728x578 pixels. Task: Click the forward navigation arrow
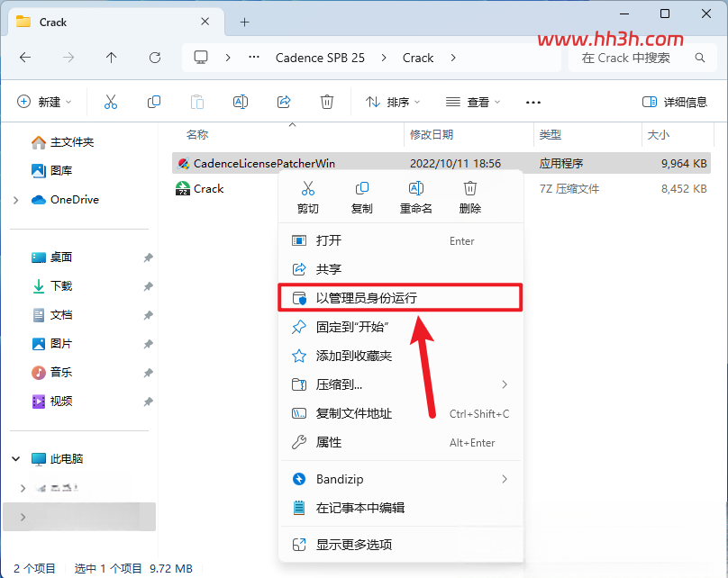tap(68, 58)
